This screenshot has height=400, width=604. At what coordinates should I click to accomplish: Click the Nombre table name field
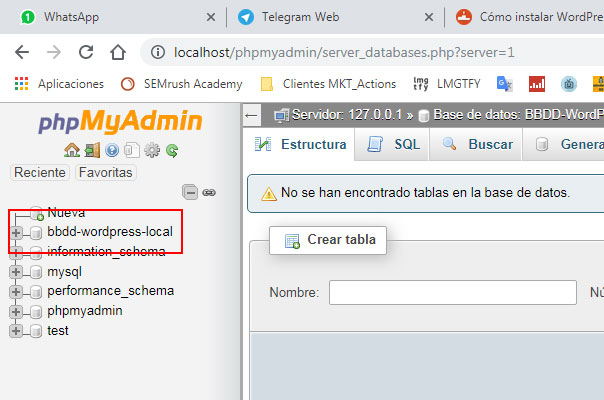pos(453,292)
